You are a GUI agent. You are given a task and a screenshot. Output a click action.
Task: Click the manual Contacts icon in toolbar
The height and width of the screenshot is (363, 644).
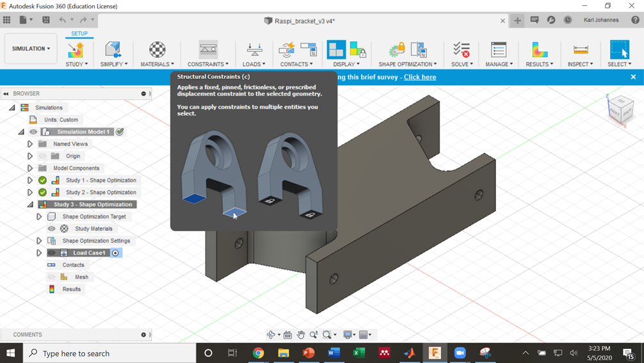point(309,49)
